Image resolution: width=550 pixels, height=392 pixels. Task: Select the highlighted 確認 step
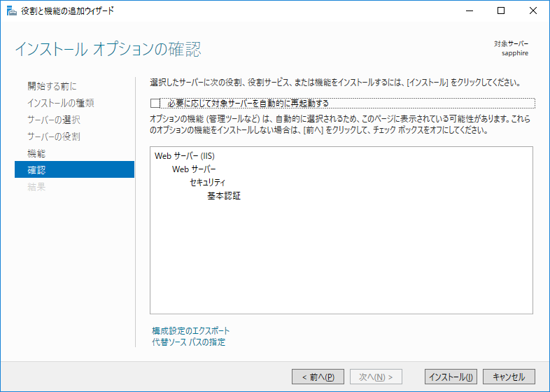[74, 169]
